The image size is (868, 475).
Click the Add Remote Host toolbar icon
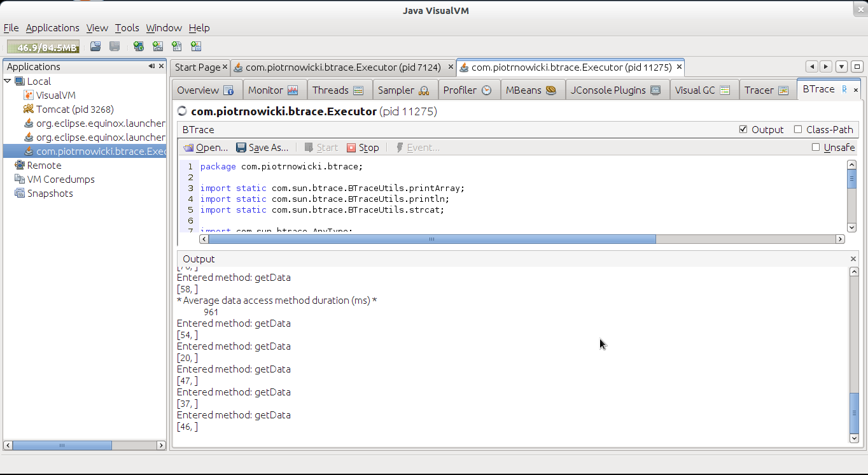(x=139, y=46)
